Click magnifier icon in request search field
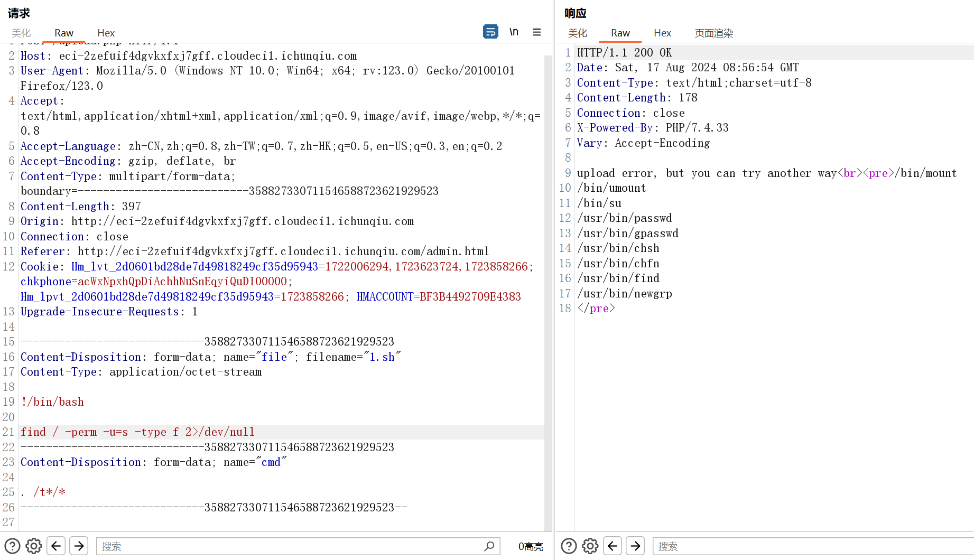Screen dimensions: 974x560 (x=489, y=546)
